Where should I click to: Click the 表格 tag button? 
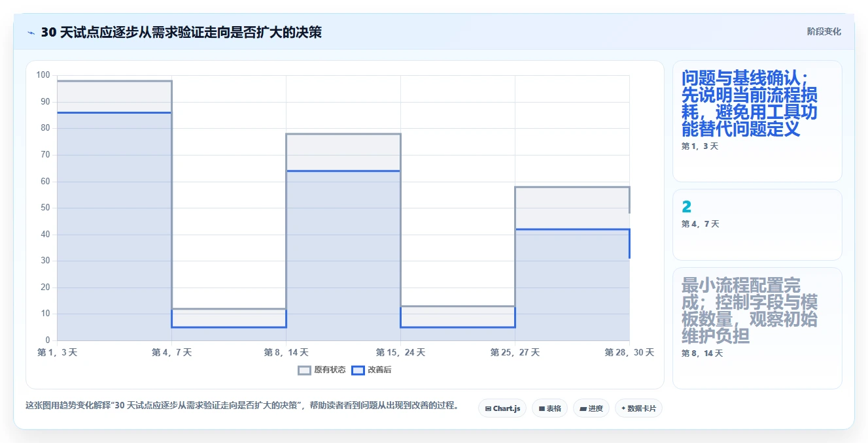point(549,408)
